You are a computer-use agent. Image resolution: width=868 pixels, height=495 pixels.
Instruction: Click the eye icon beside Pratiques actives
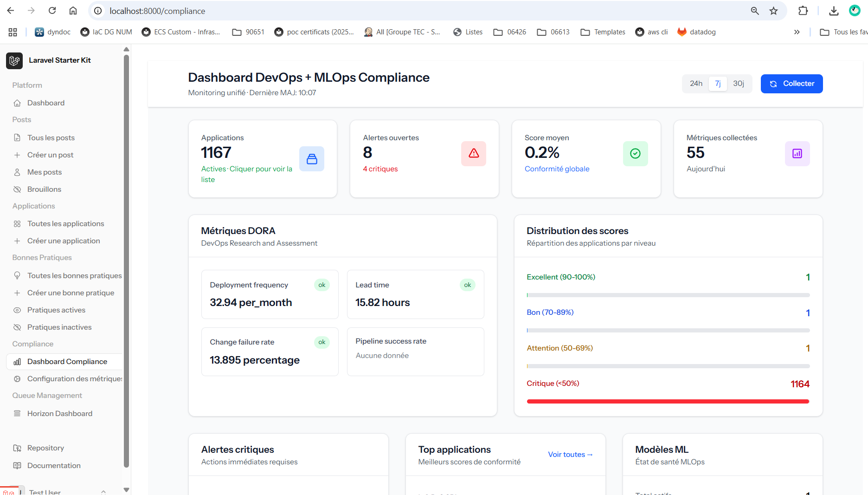coord(17,310)
